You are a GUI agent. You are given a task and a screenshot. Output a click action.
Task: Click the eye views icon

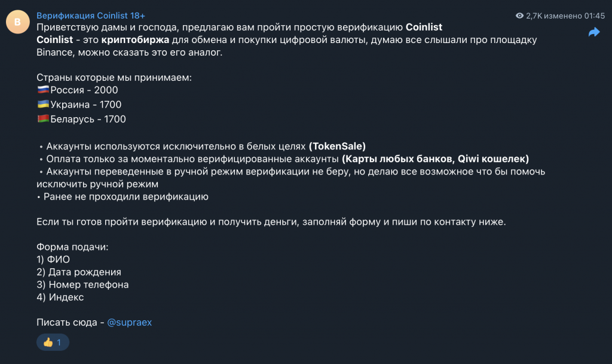519,16
